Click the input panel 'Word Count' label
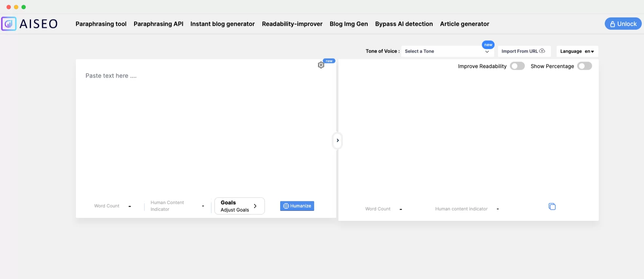The height and width of the screenshot is (279, 644). pyautogui.click(x=107, y=206)
